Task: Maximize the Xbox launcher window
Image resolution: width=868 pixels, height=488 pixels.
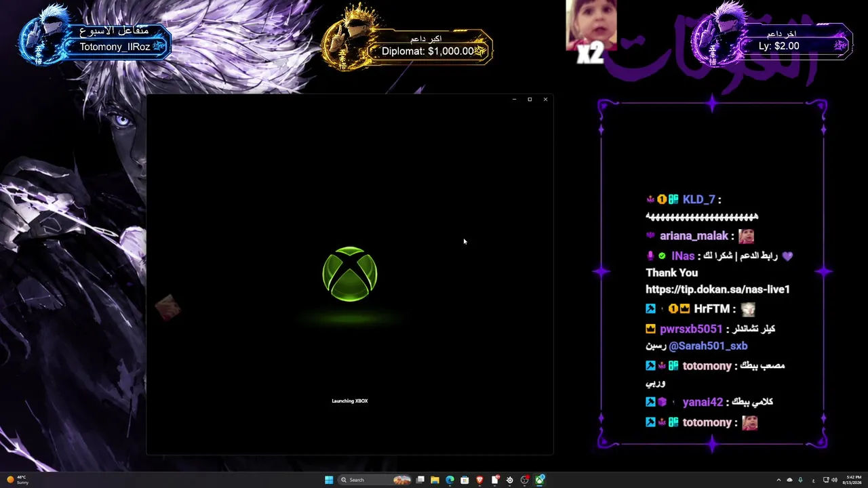Action: [x=530, y=100]
